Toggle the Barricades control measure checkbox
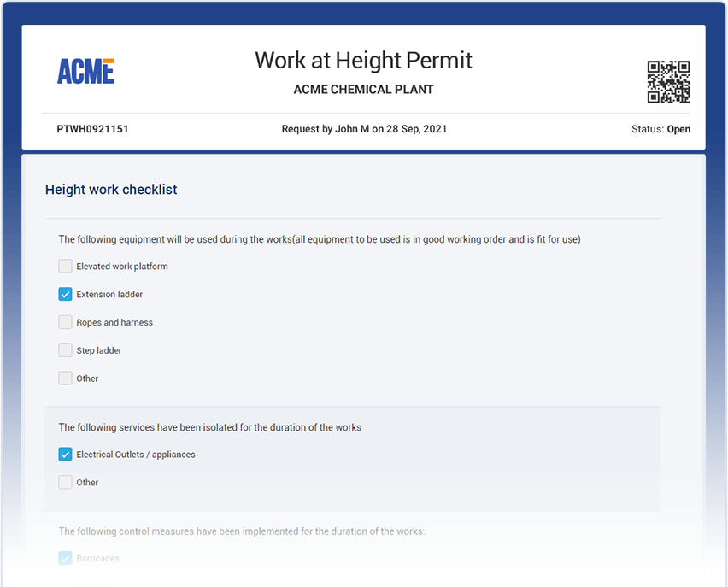This screenshot has height=587, width=728. tap(65, 558)
